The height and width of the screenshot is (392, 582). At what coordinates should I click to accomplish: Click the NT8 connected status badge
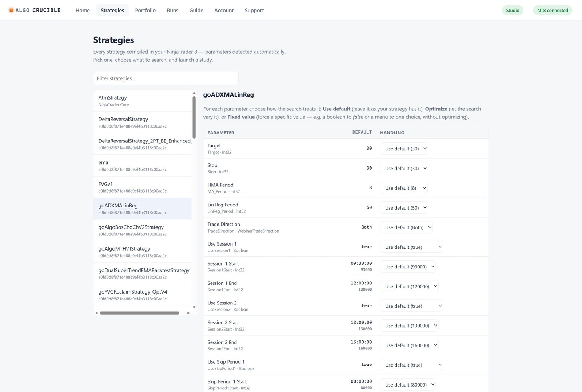[553, 11]
